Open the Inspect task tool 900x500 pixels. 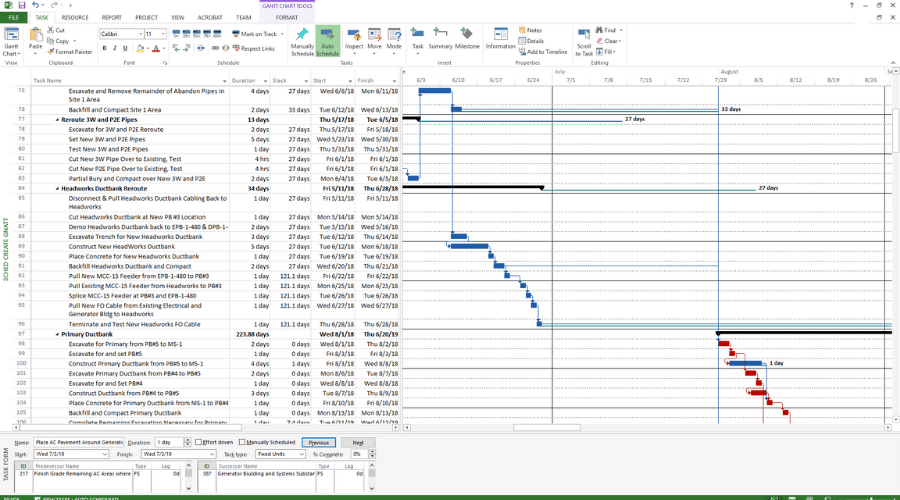[x=354, y=39]
